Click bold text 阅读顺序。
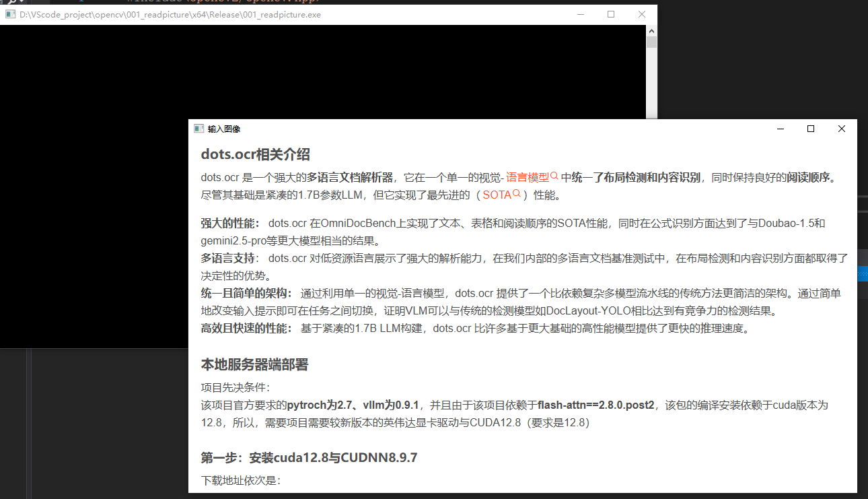This screenshot has height=499, width=868. [812, 178]
